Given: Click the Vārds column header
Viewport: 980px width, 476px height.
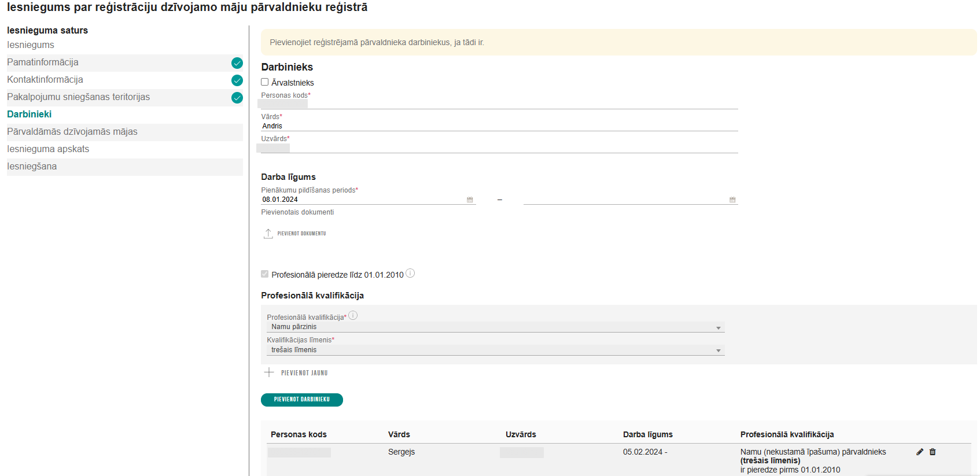Looking at the screenshot, I should click(x=399, y=434).
